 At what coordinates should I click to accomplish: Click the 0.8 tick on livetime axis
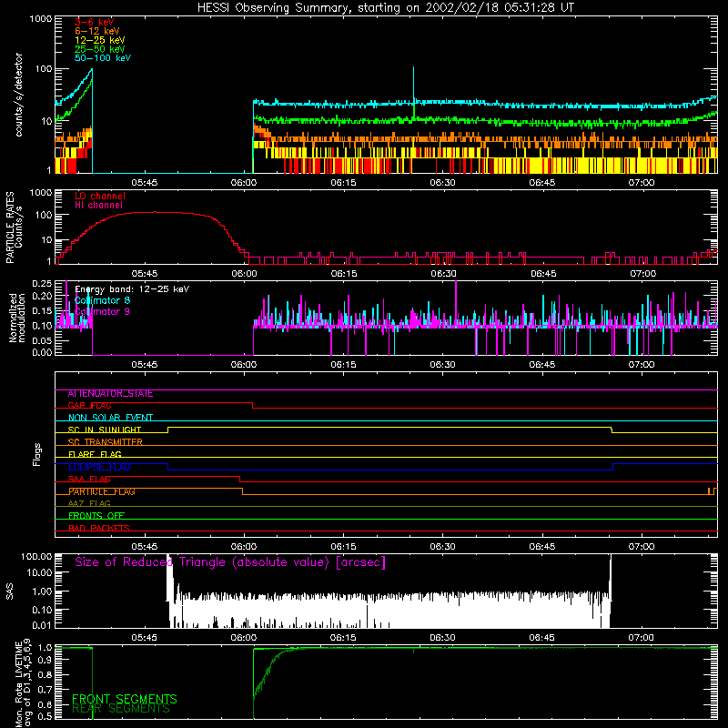(x=45, y=674)
